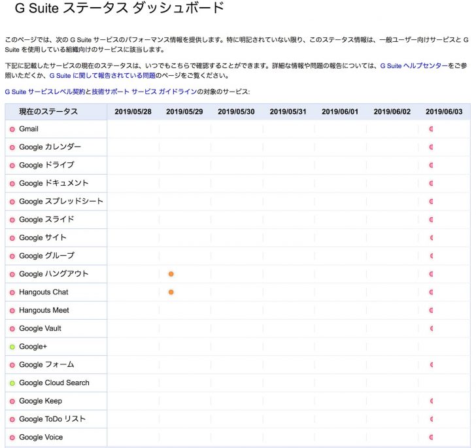Viewport: 476px width, 448px height.
Task: Click Google グループ status indicator dot
Action: [12, 256]
